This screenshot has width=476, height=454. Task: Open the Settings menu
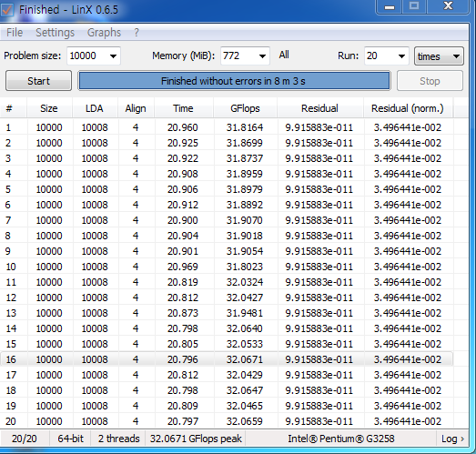55,33
